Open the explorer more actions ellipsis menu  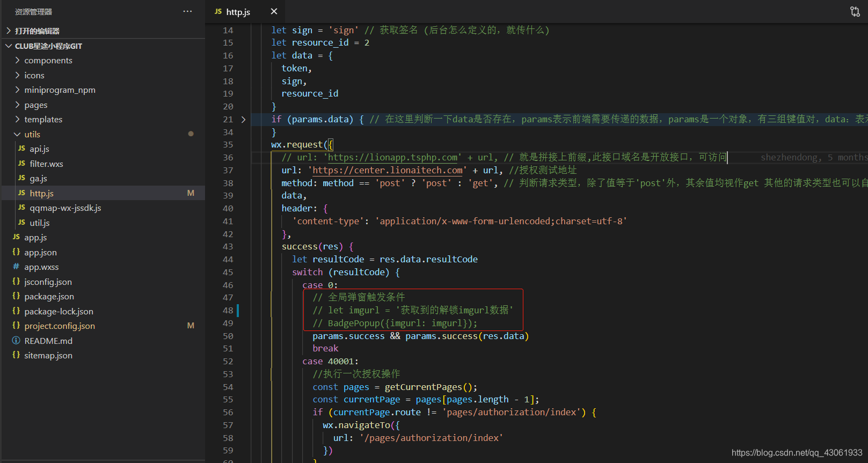tap(187, 11)
